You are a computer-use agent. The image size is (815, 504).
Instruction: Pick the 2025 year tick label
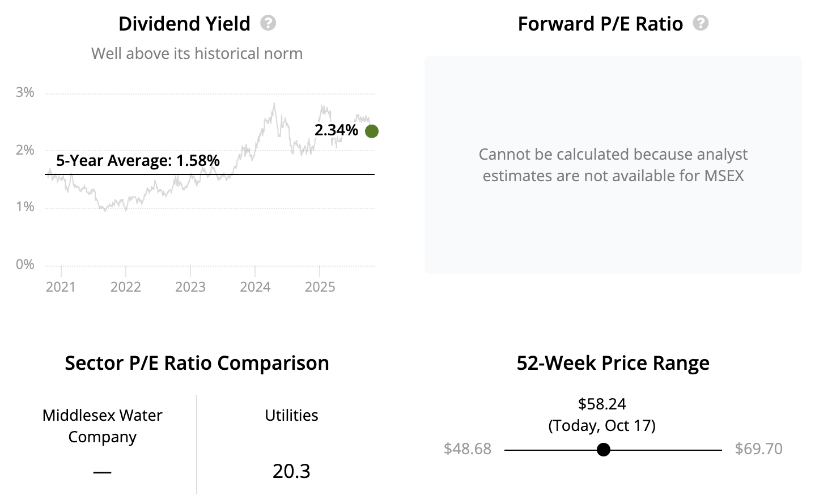[320, 287]
